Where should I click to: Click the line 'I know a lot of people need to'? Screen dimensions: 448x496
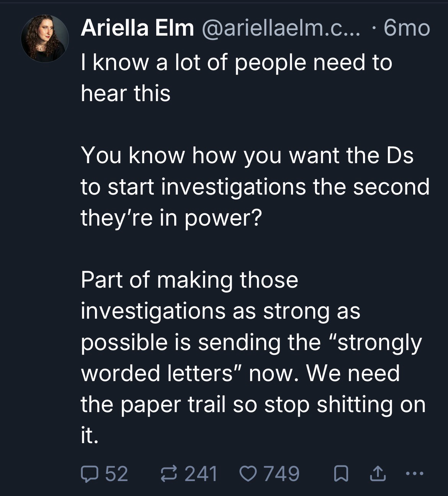point(236,62)
